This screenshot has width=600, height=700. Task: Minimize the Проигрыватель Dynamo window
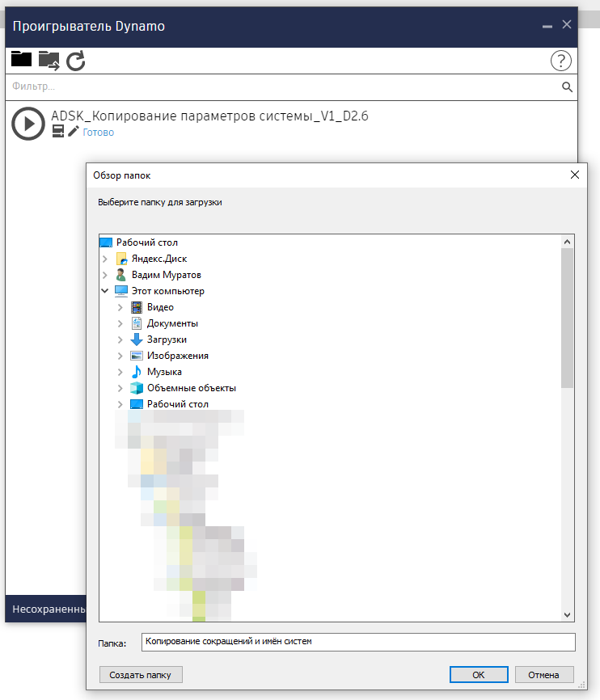(547, 26)
